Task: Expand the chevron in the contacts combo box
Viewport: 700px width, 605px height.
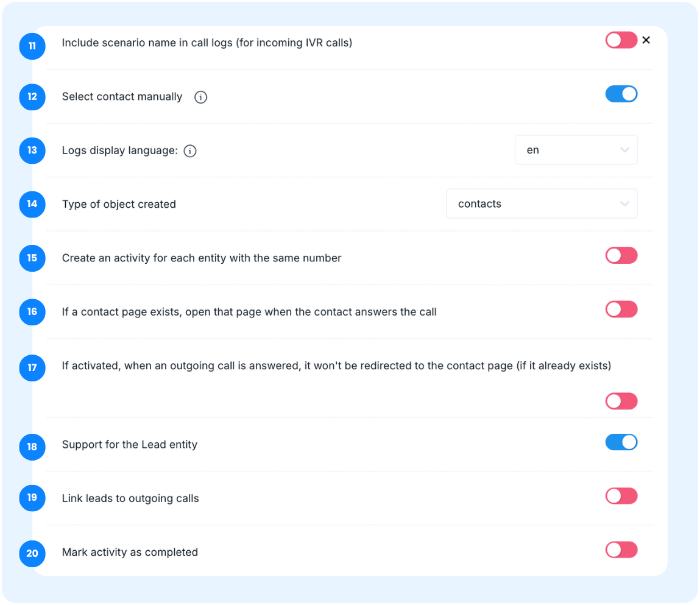Action: tap(624, 203)
